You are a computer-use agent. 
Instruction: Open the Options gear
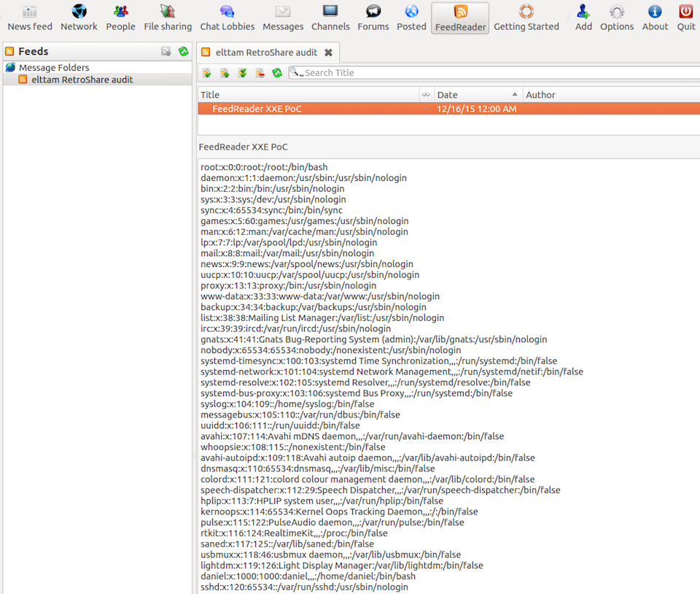(x=617, y=18)
